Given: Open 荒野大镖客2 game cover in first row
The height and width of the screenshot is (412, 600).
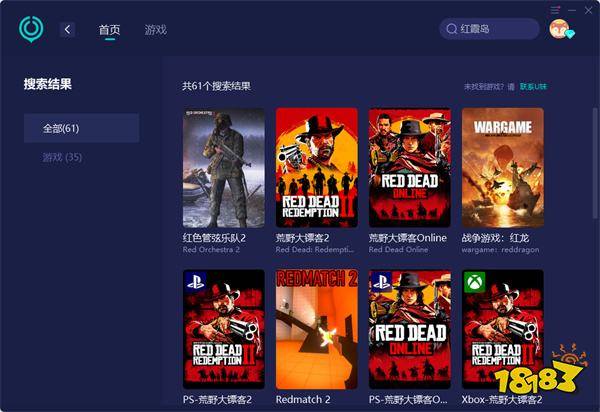Looking at the screenshot, I should click(316, 167).
